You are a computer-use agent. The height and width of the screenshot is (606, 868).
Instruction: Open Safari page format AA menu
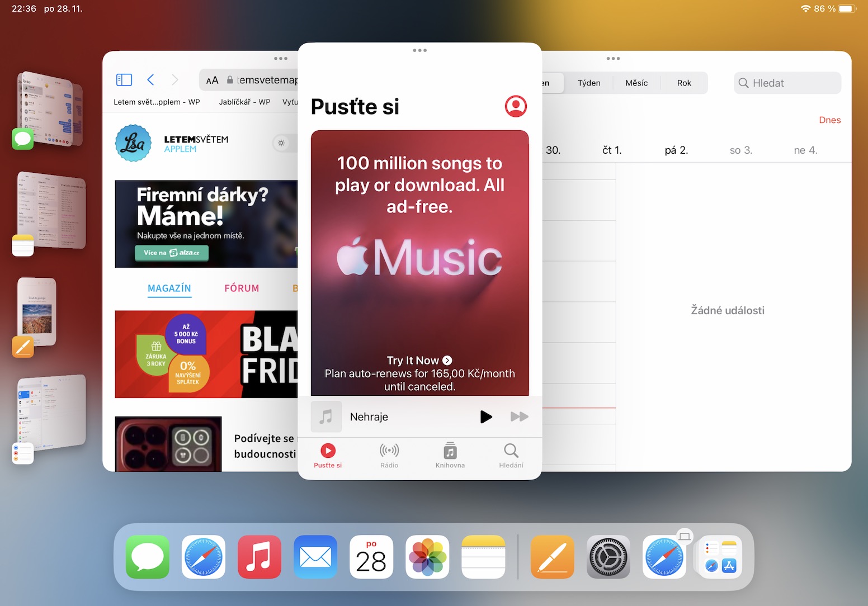tap(212, 81)
